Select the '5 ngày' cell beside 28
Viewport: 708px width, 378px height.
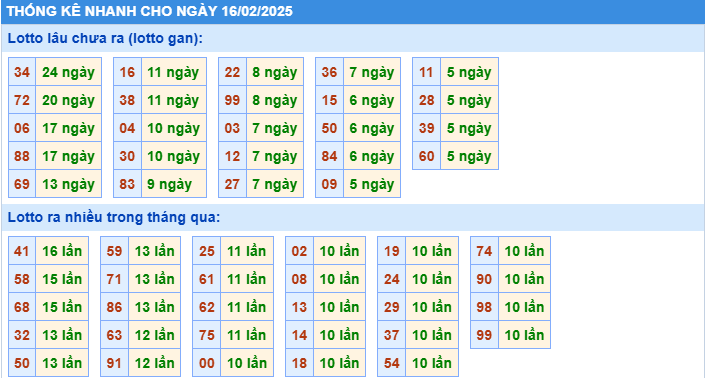[x=470, y=100]
